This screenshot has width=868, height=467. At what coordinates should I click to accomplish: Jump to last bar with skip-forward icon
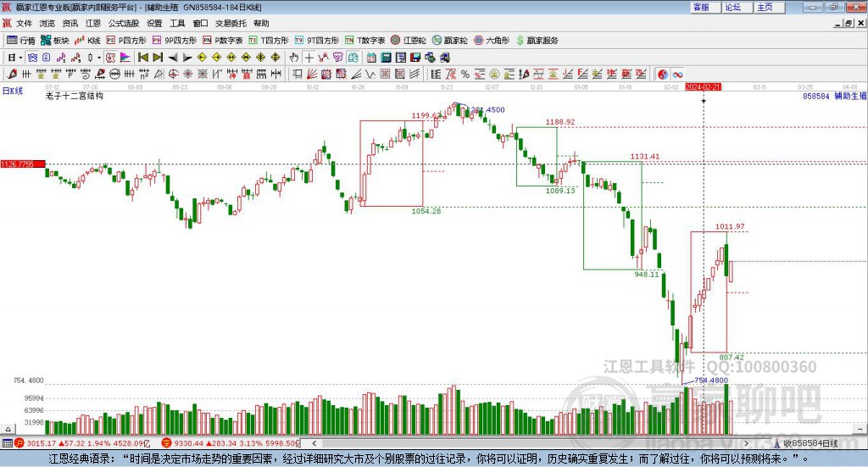[158, 58]
